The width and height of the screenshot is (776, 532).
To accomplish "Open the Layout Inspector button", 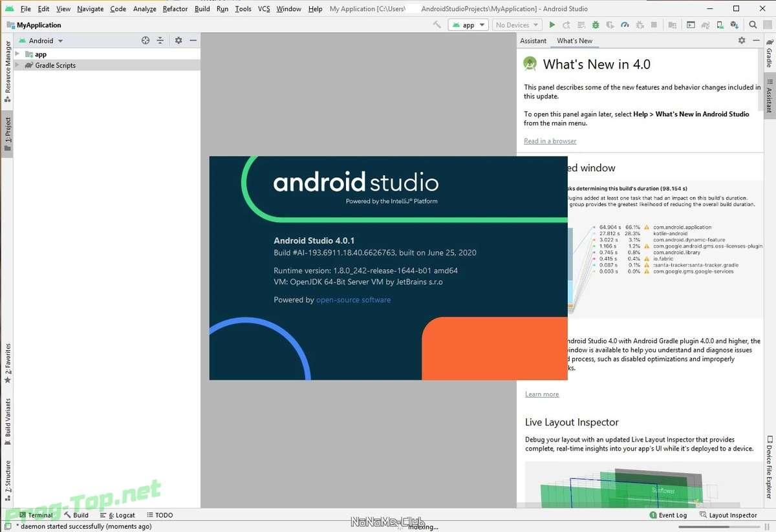I will 728,515.
